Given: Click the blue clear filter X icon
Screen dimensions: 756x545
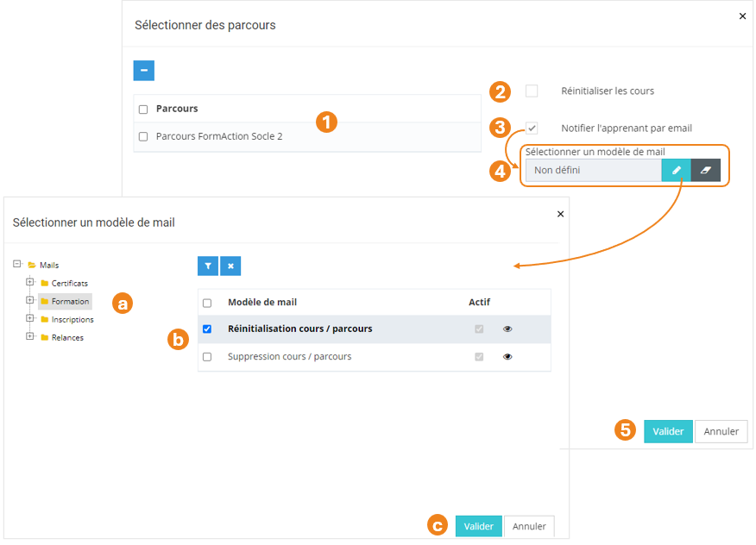Looking at the screenshot, I should pos(230,266).
